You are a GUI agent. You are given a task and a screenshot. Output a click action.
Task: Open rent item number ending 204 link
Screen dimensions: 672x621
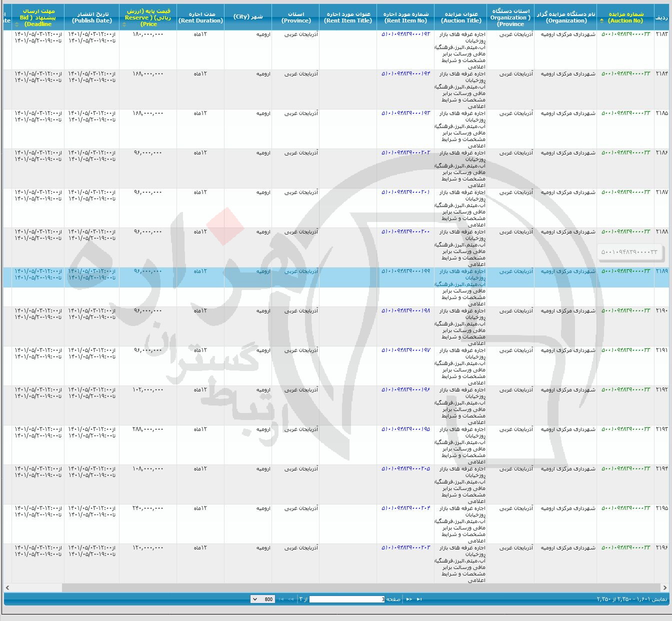click(405, 508)
